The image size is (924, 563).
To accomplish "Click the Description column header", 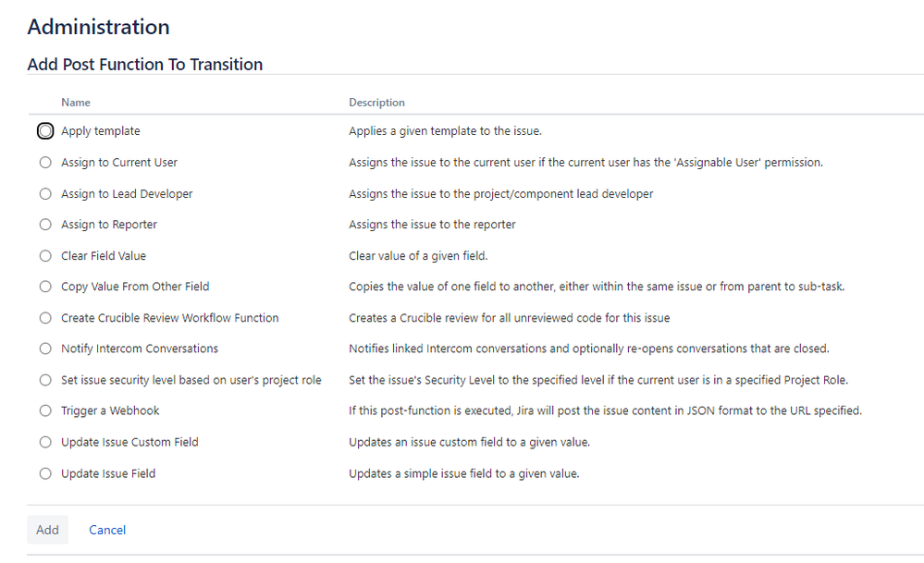I will point(376,103).
